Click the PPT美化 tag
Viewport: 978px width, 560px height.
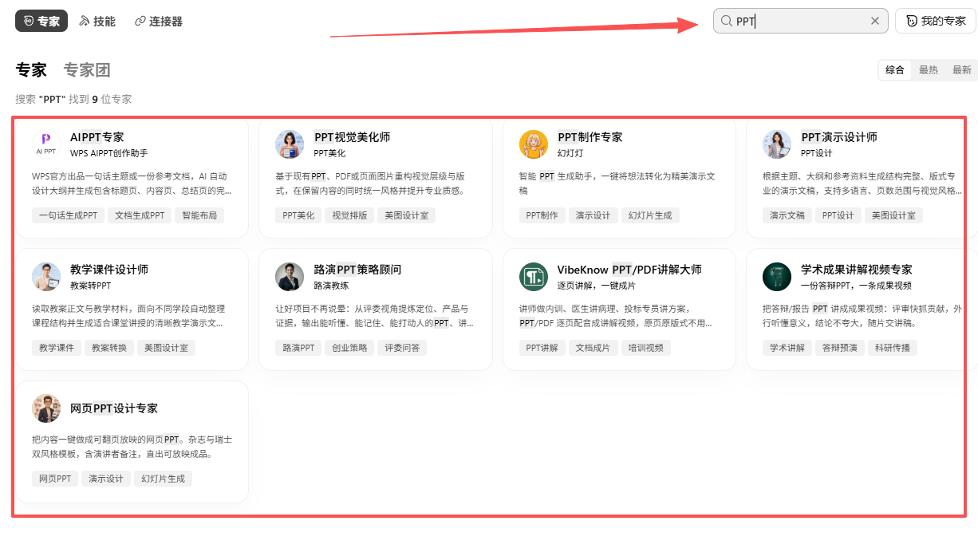tap(298, 215)
